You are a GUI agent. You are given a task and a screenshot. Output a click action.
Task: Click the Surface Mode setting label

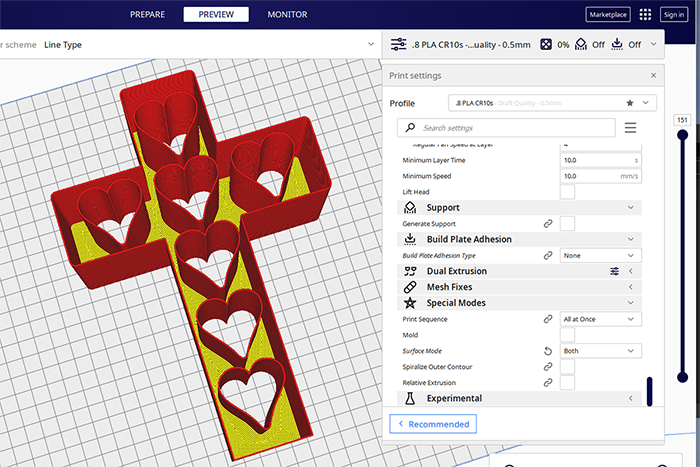(x=422, y=351)
